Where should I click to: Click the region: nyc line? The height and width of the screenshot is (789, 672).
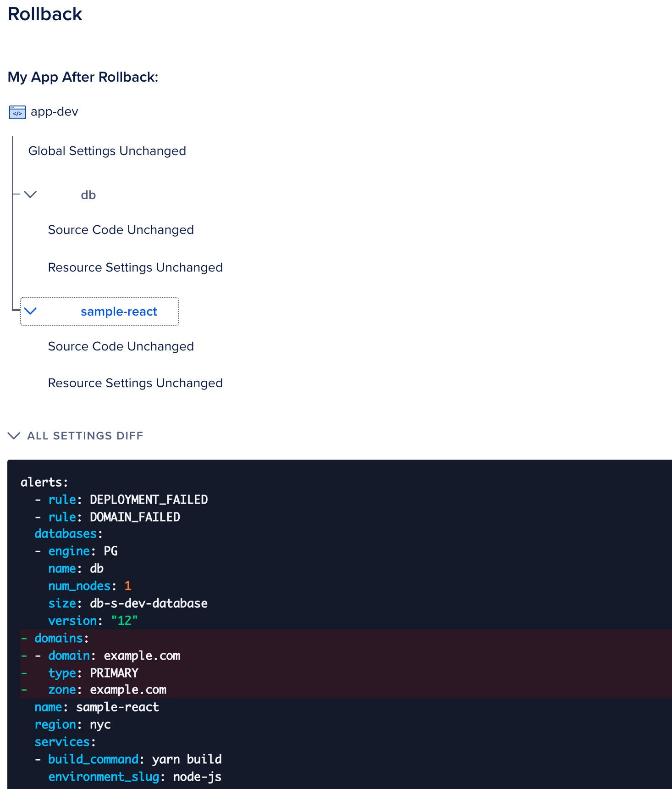[x=73, y=724]
